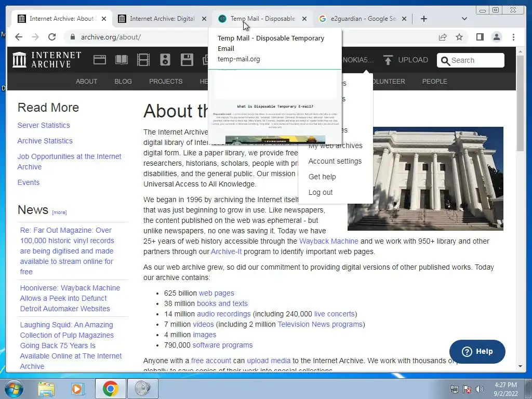Viewport: 532px width, 399px height.
Task: Choose Log out in user menu
Action: tap(320, 192)
